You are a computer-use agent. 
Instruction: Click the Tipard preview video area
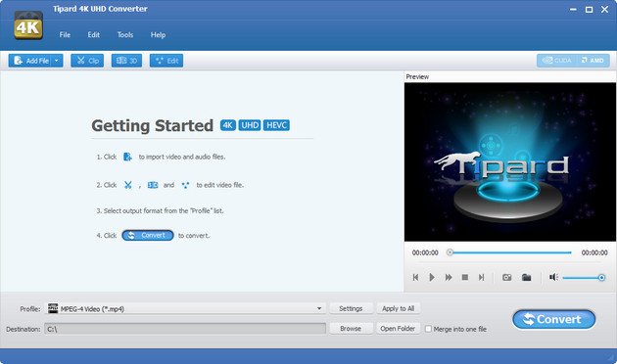510,162
